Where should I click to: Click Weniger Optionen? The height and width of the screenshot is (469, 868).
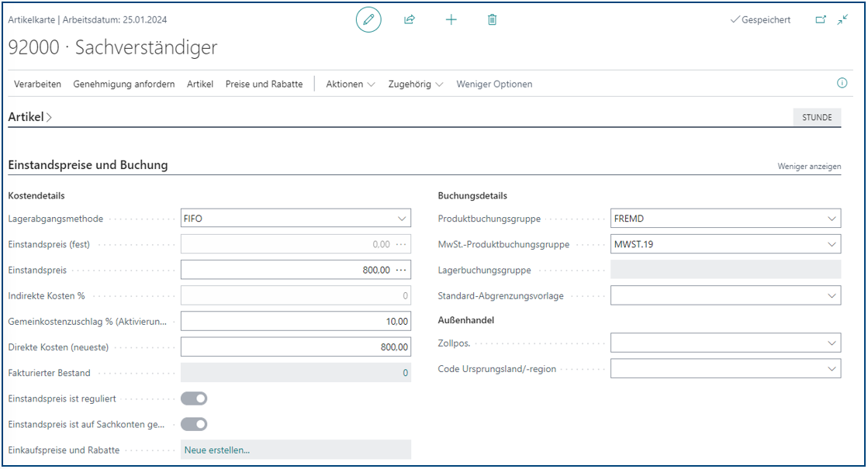[494, 84]
